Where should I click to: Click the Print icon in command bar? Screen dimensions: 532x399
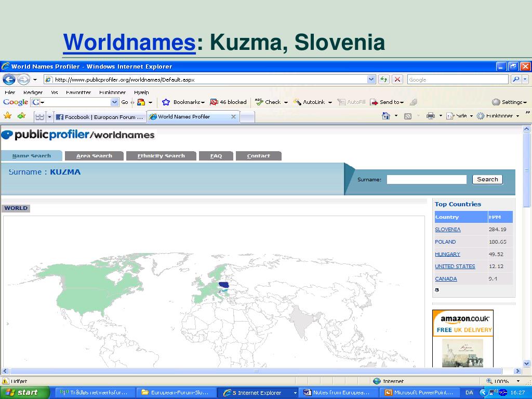point(431,116)
